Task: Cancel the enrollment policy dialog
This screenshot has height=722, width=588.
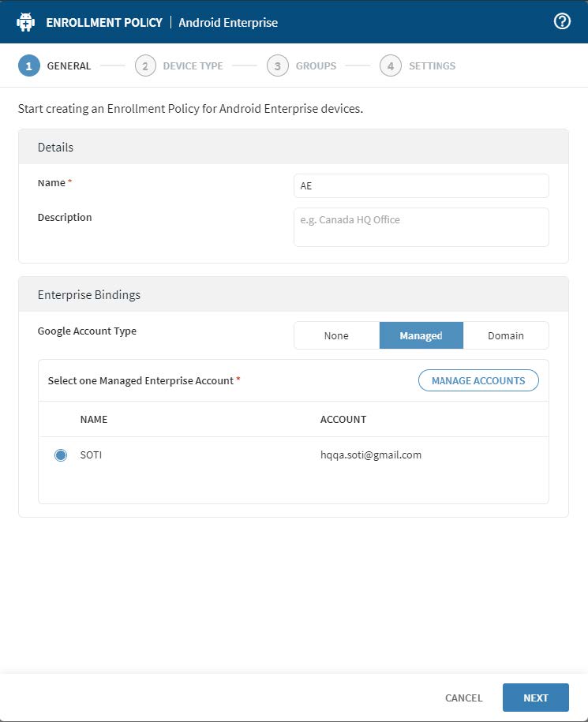Action: [463, 698]
